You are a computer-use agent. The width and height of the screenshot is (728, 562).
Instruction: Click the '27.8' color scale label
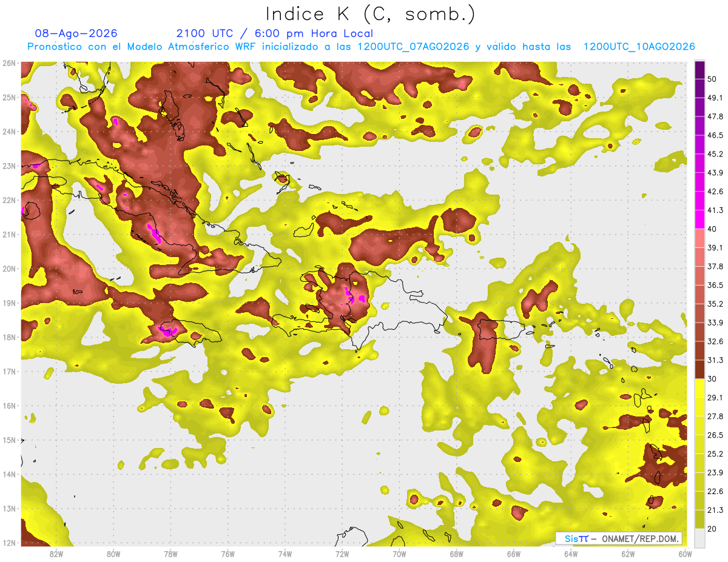(715, 416)
